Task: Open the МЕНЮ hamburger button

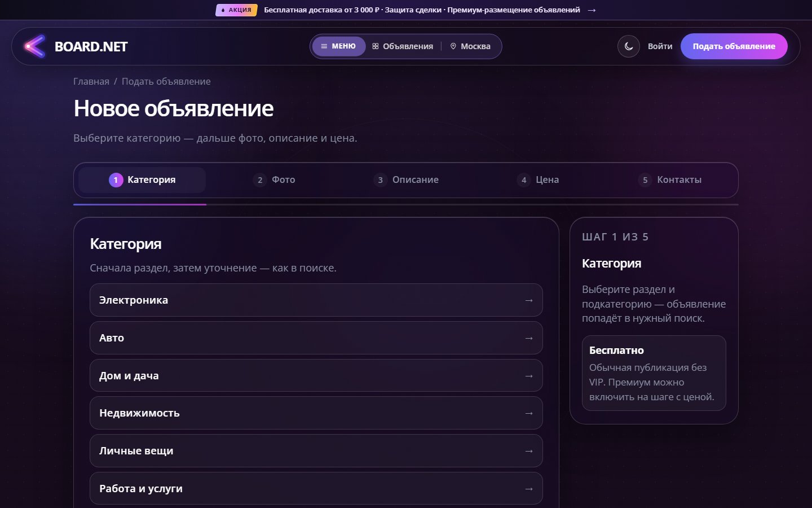Action: [x=339, y=46]
